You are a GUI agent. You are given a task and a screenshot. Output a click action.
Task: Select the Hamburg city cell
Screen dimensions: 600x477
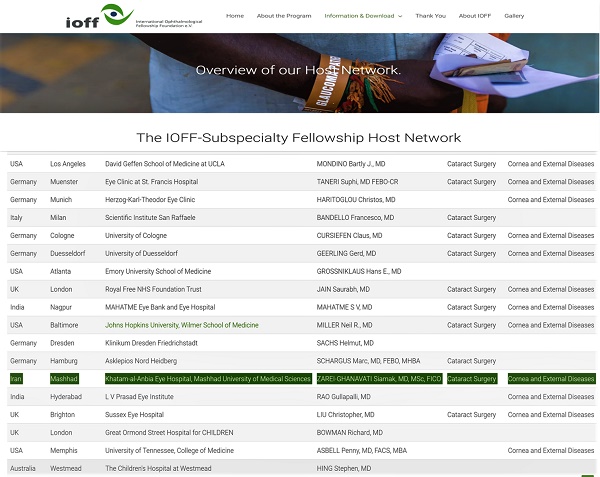(64, 361)
